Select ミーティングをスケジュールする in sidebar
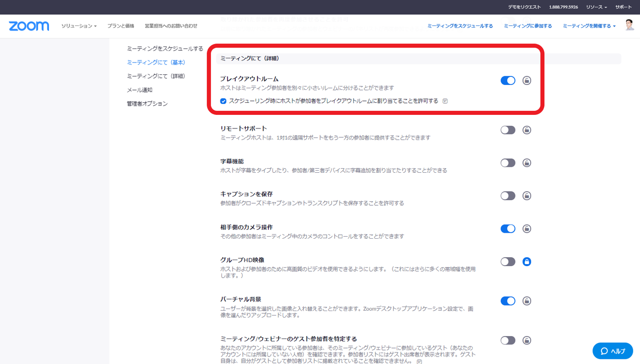 [165, 49]
